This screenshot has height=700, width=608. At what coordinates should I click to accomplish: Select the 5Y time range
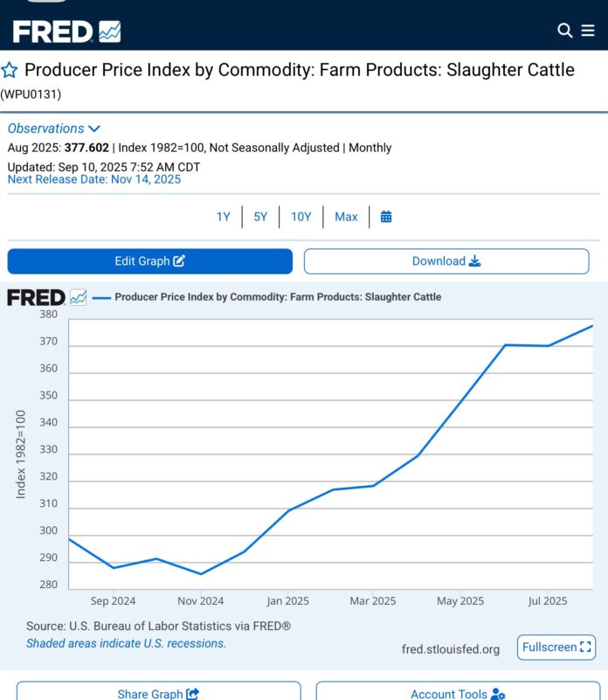[x=260, y=217]
